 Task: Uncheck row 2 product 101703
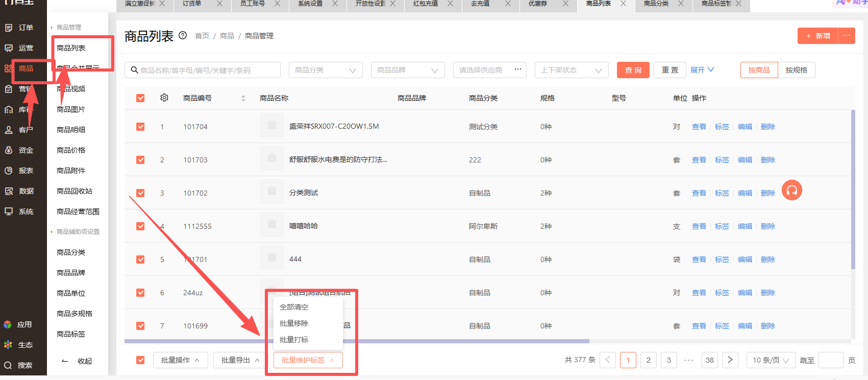(140, 160)
